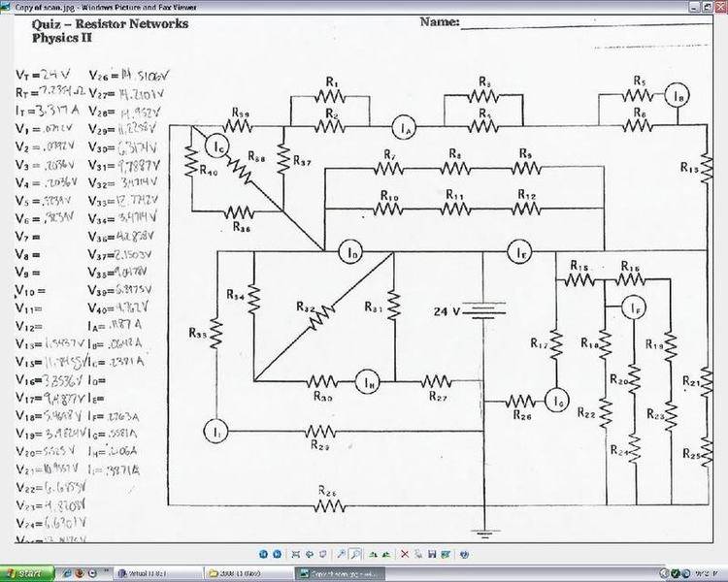Switch to the folder window taskbar button

tap(248, 574)
